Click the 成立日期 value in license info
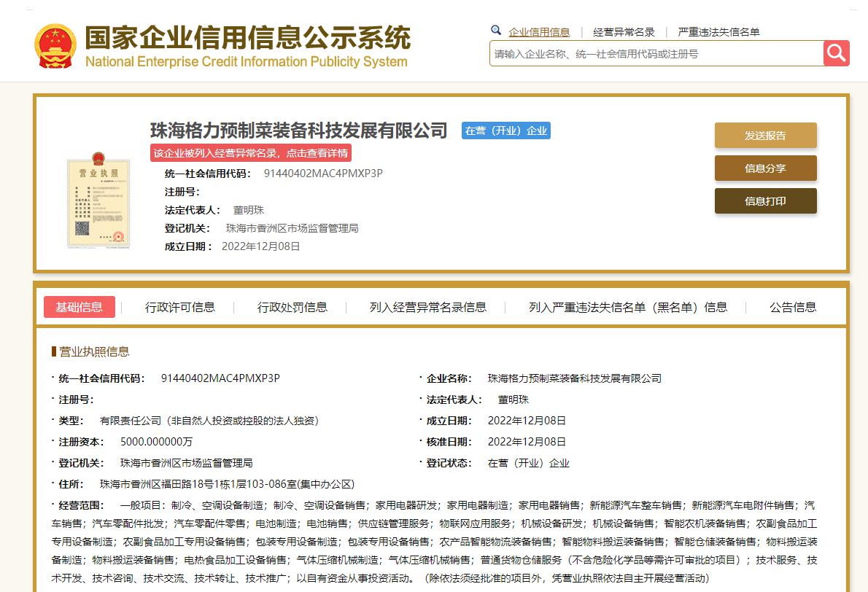This screenshot has height=592, width=868. pyautogui.click(x=527, y=421)
